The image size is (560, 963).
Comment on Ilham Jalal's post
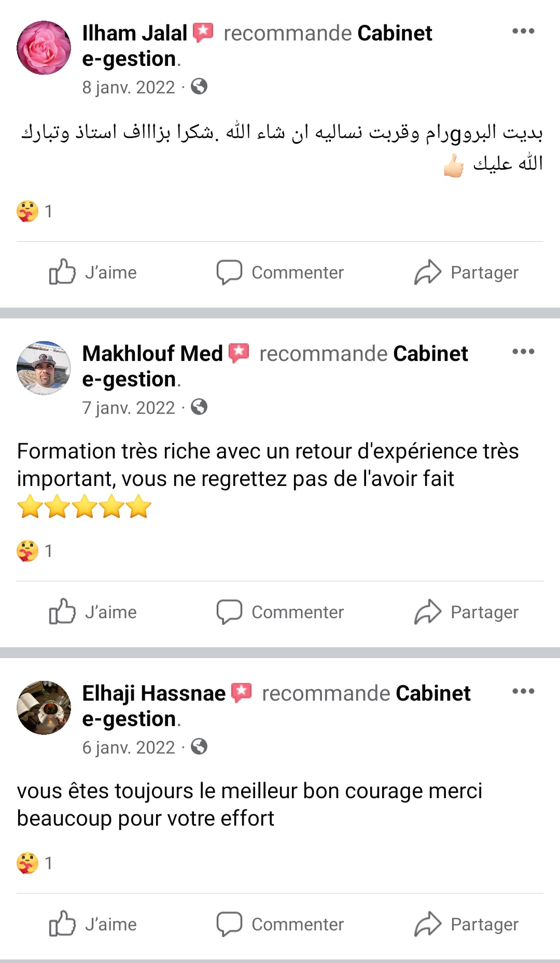(x=280, y=272)
